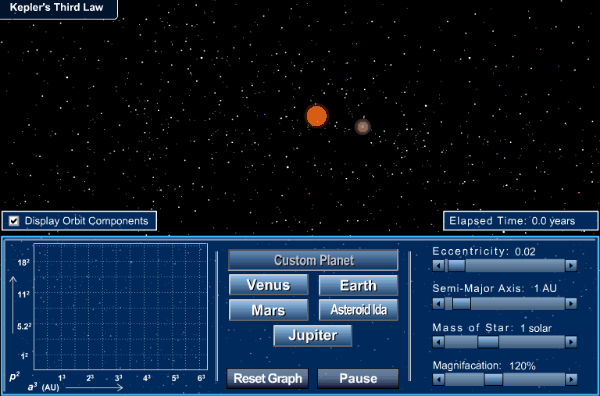Choose the Asteroid Ida button
This screenshot has width=600, height=396.
[359, 310]
